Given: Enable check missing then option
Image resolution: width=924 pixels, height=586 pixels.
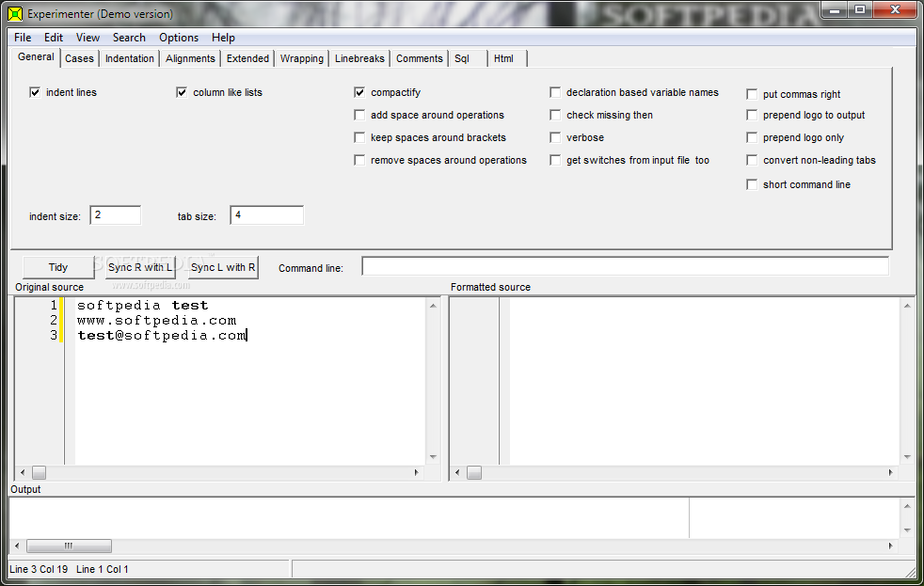Looking at the screenshot, I should point(555,115).
